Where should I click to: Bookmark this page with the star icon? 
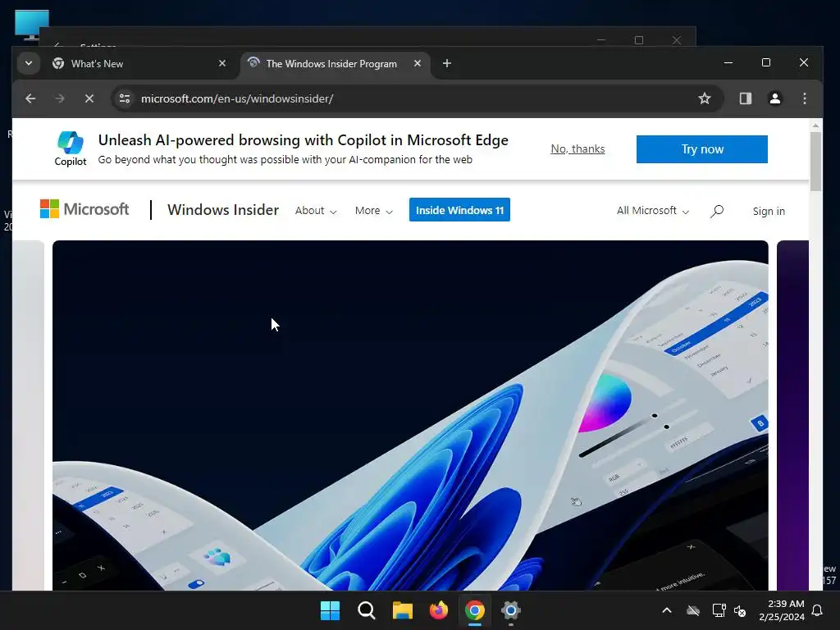[705, 98]
